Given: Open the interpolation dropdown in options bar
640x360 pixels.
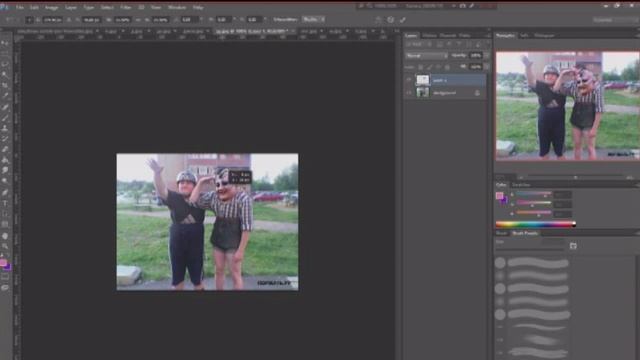Looking at the screenshot, I should coord(313,19).
